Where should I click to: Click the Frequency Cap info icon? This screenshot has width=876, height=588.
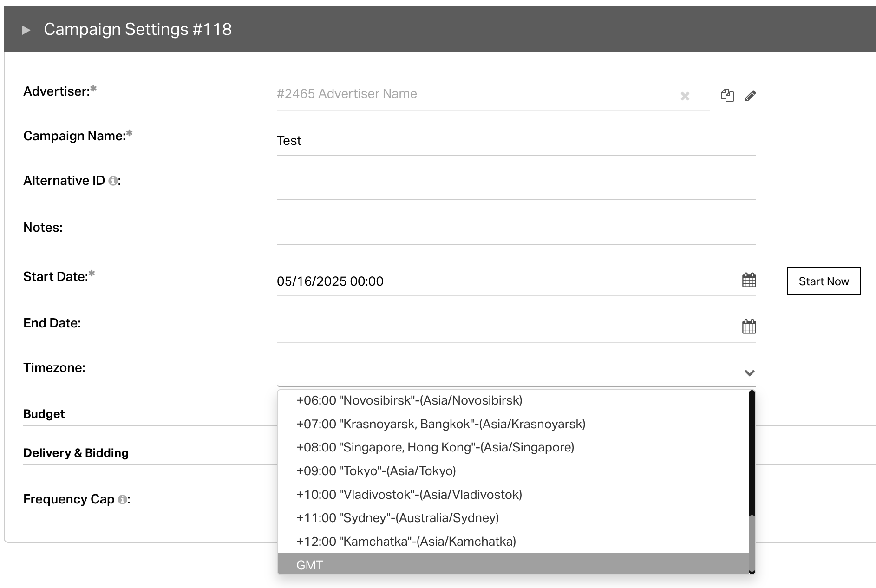[122, 500]
